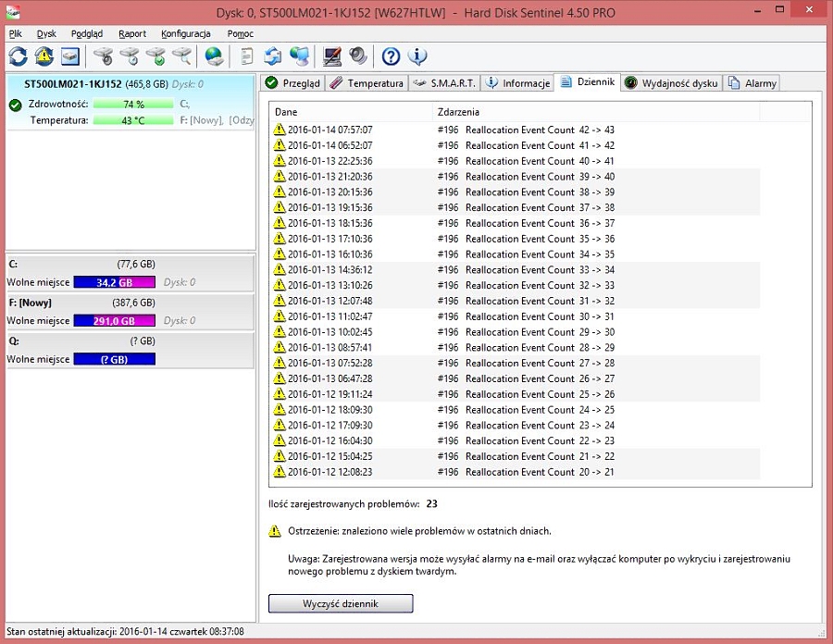Switch to the S.M.A.R.T. tab
833x644 pixels.
[444, 83]
